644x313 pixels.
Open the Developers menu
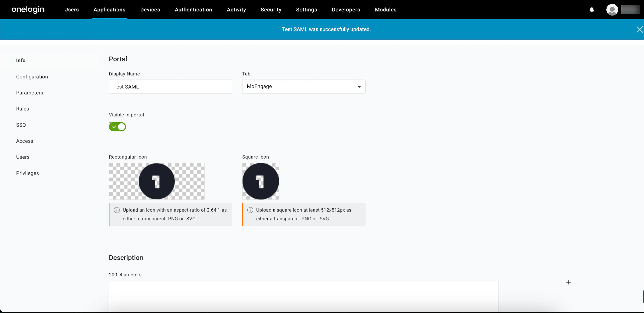point(346,10)
